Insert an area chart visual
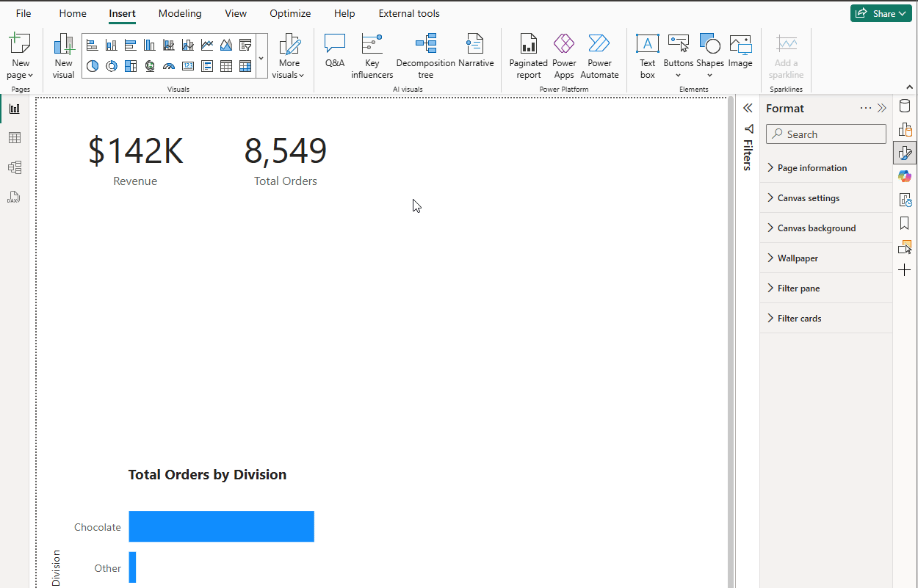918x588 pixels. point(226,45)
